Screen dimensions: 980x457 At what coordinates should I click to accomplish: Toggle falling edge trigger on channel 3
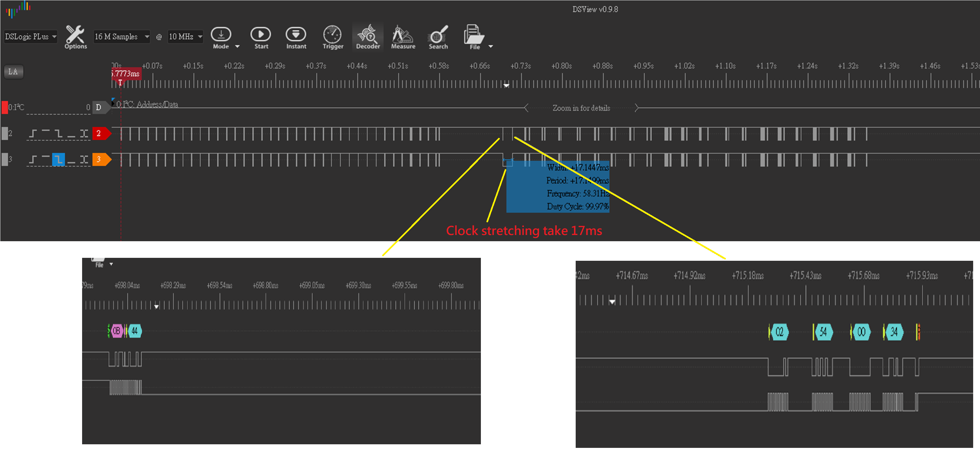pyautogui.click(x=58, y=159)
